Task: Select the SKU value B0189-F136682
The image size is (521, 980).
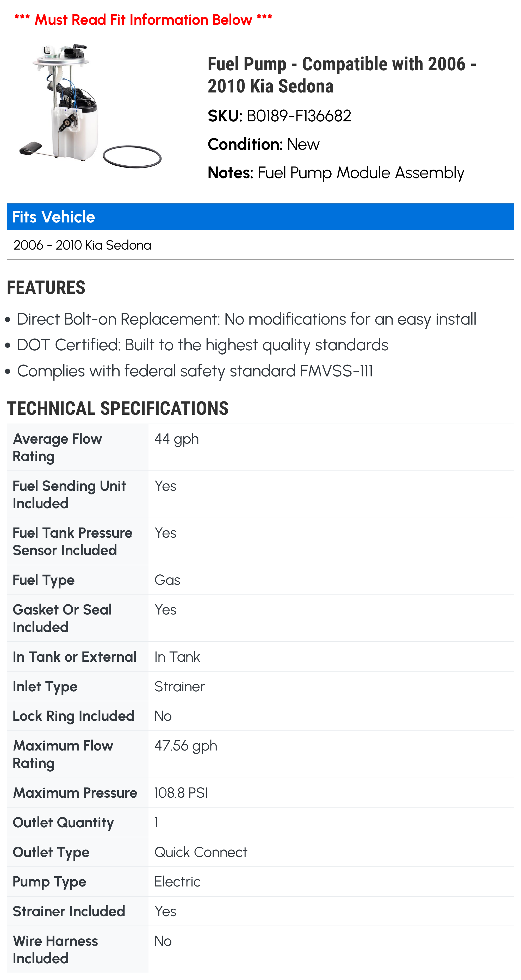Action: 299,116
